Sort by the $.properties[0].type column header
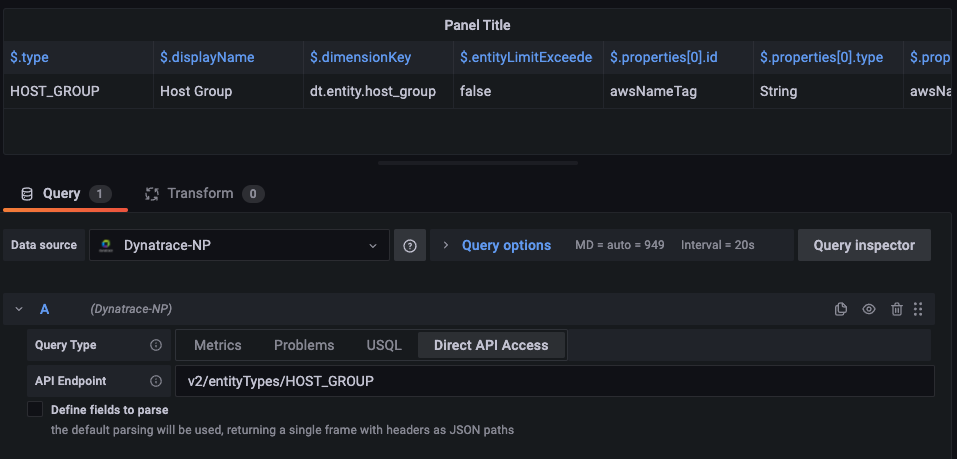Screen dimensions: 957x459 (828, 57)
